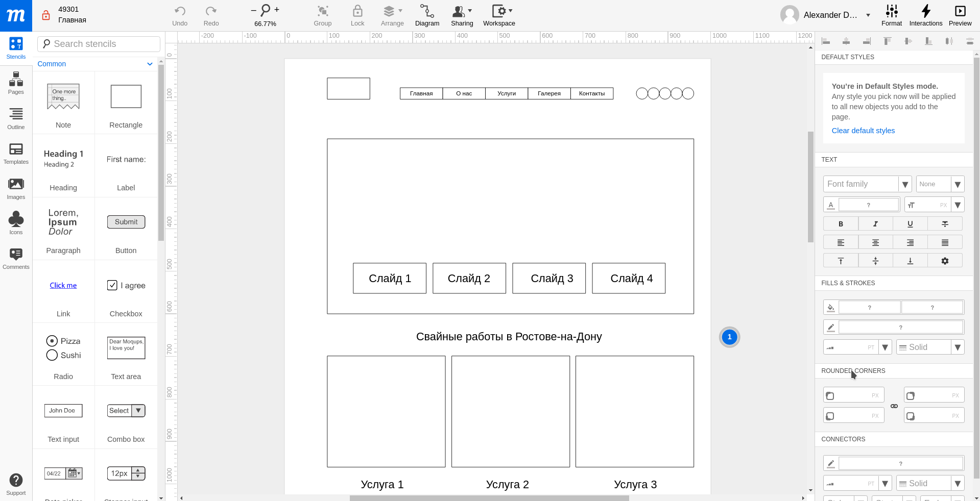The width and height of the screenshot is (980, 501).
Task: Align objects to bottom icon
Action: [x=928, y=41]
